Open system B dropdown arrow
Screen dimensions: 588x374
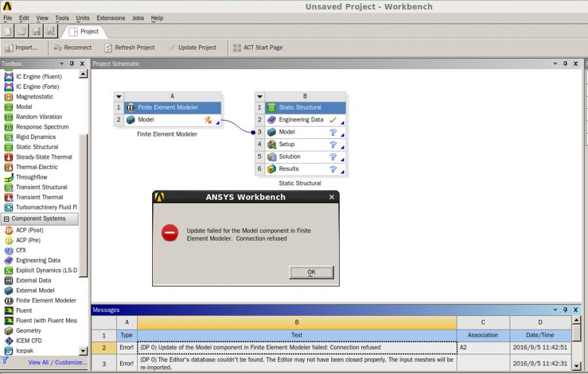(x=260, y=97)
